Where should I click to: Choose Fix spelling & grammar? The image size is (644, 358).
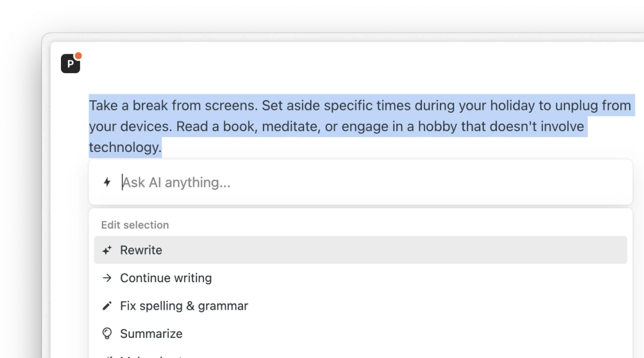pyautogui.click(x=183, y=306)
